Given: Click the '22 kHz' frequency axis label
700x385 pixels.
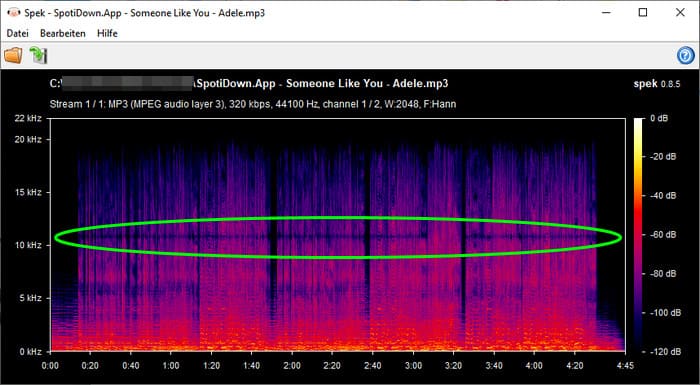Looking at the screenshot, I should click(28, 118).
